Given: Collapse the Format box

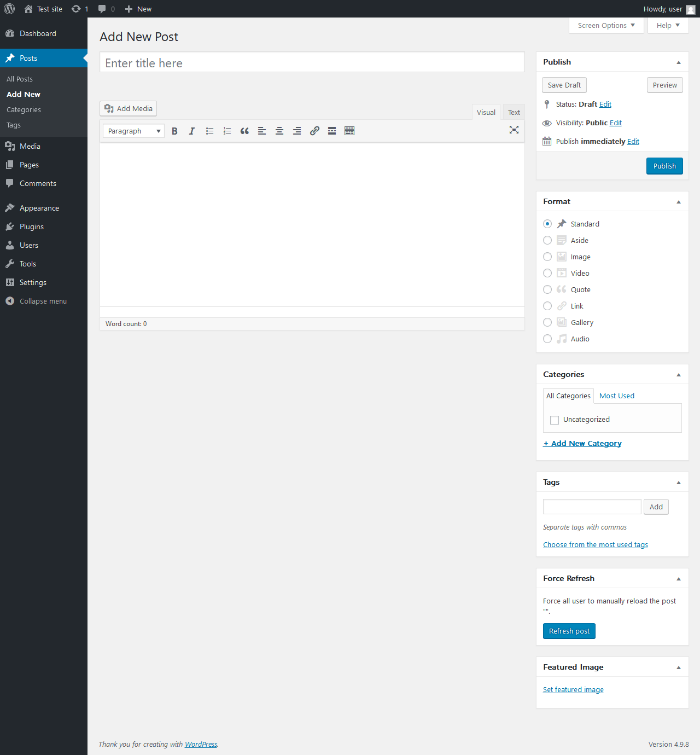Looking at the screenshot, I should 679,202.
